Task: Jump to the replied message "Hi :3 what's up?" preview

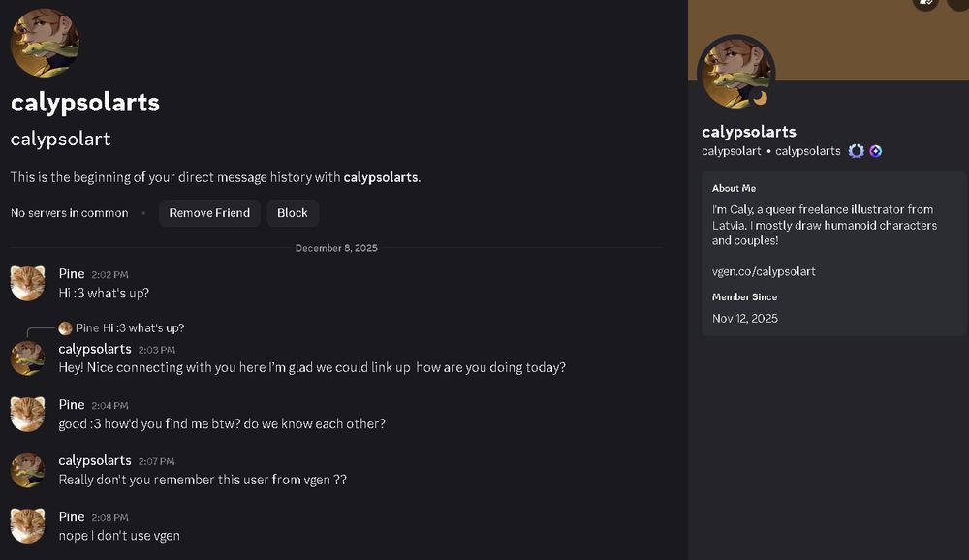Action: (143, 328)
